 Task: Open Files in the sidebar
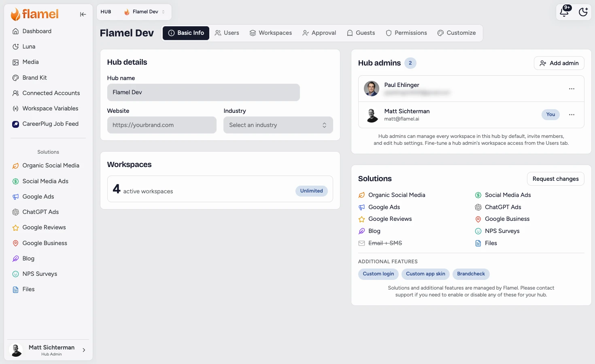point(28,289)
